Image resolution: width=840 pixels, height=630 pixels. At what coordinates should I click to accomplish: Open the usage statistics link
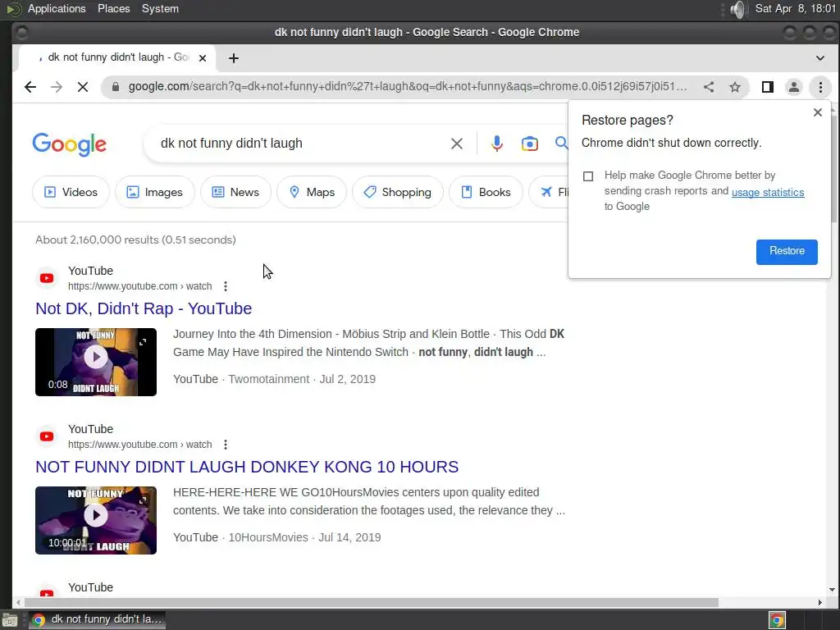768,192
